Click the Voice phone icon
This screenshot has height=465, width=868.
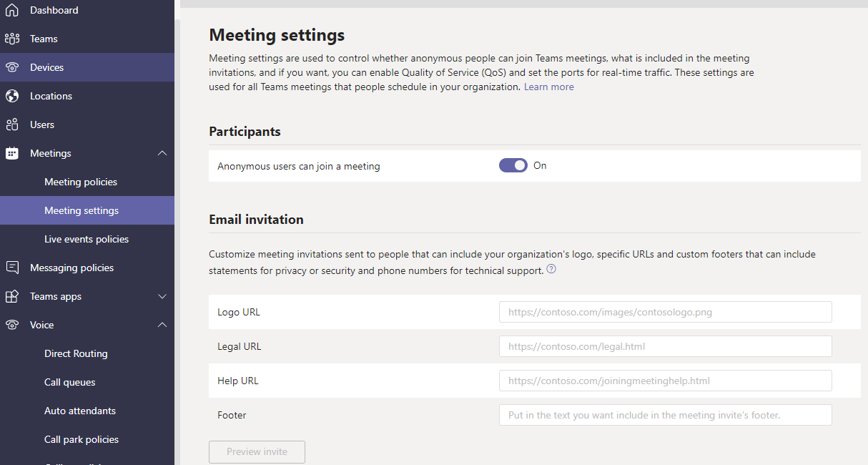click(x=12, y=325)
